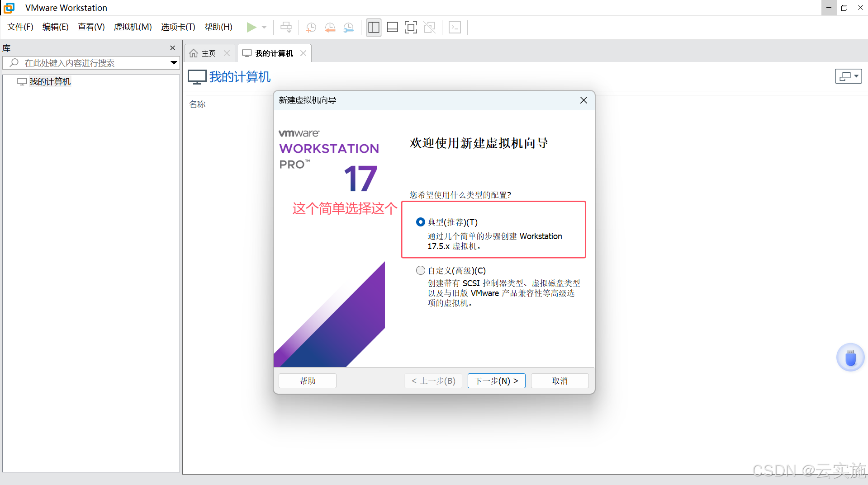Open the 虚拟机(M) menu
Screen dimensions: 868x485
click(x=133, y=27)
